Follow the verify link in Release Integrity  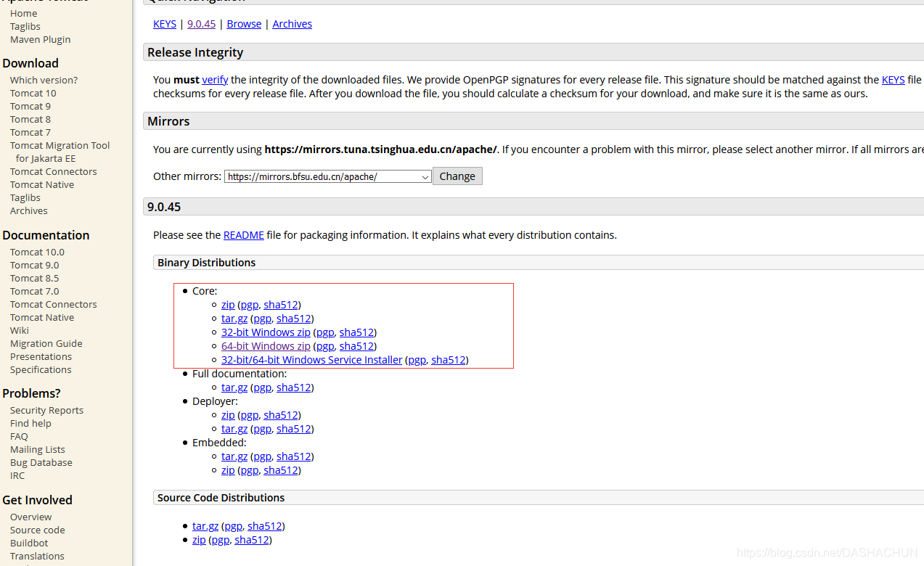tap(215, 80)
